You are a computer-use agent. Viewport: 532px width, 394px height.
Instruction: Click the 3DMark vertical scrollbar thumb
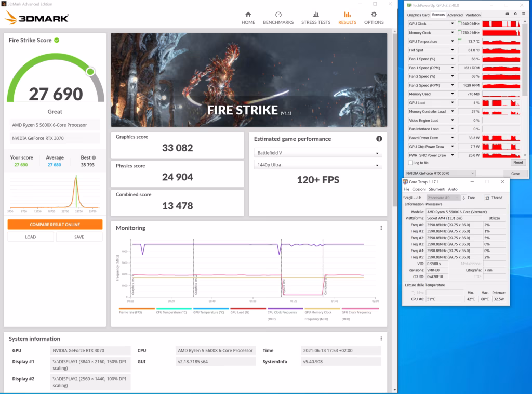pyautogui.click(x=394, y=120)
